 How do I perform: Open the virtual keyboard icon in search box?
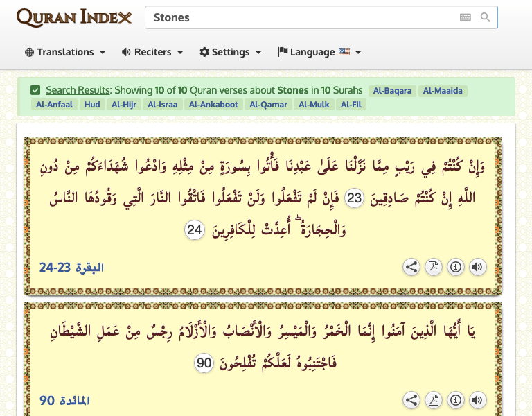(x=465, y=18)
